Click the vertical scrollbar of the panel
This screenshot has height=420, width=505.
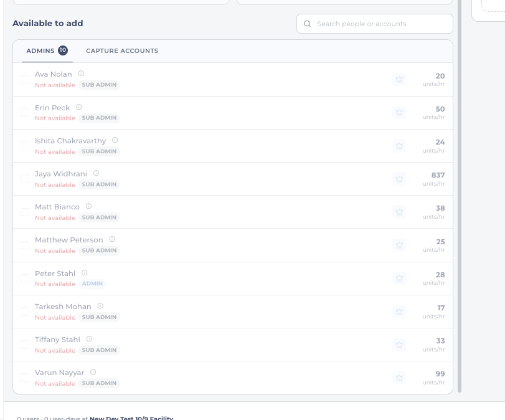[460, 196]
